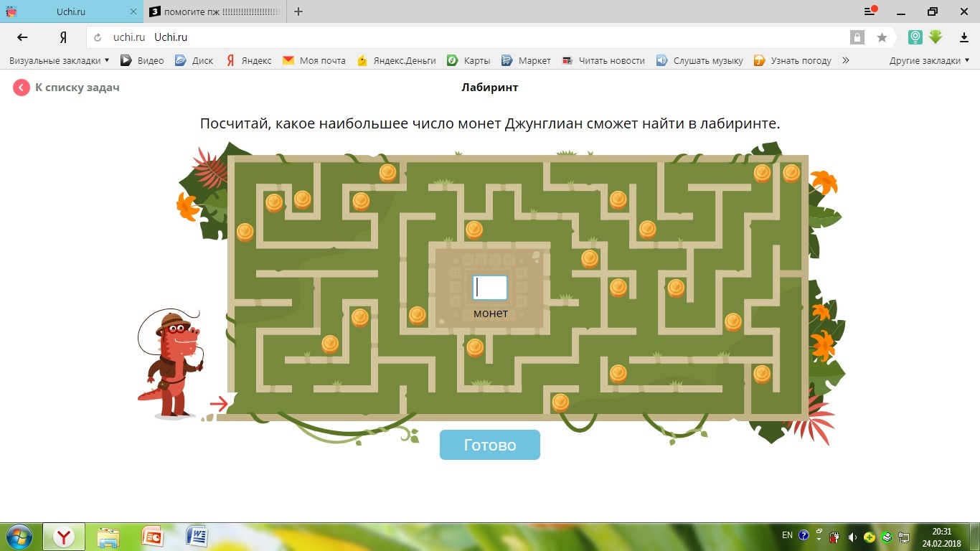Bookmark the page with the star icon

[882, 37]
